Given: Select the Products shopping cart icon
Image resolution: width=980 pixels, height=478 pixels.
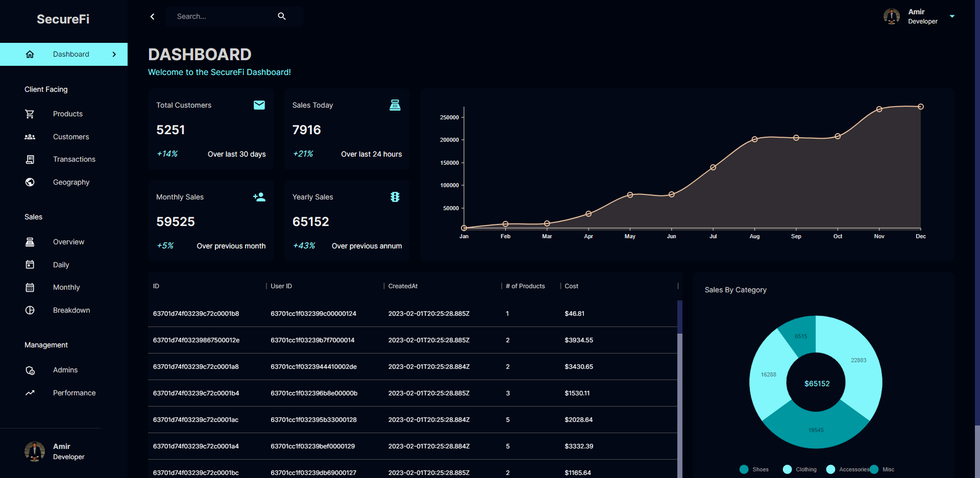Looking at the screenshot, I should point(30,114).
